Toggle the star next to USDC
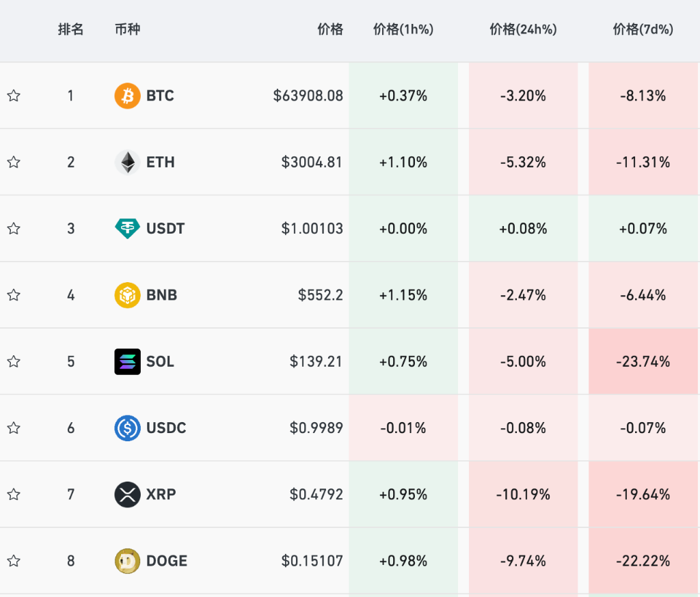 point(13,428)
